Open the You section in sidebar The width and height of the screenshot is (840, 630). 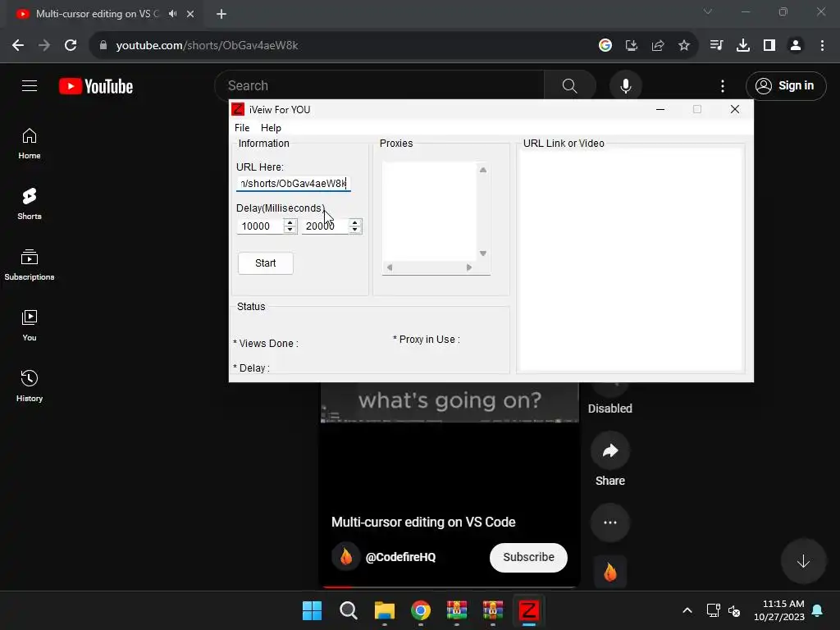click(x=30, y=325)
